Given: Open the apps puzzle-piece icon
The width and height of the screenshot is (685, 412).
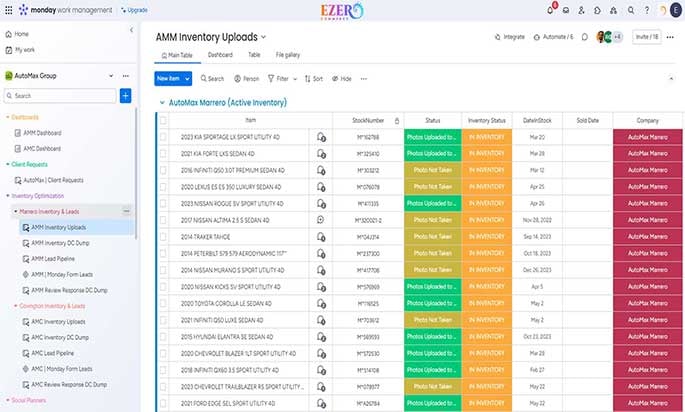Looking at the screenshot, I should coord(597,10).
